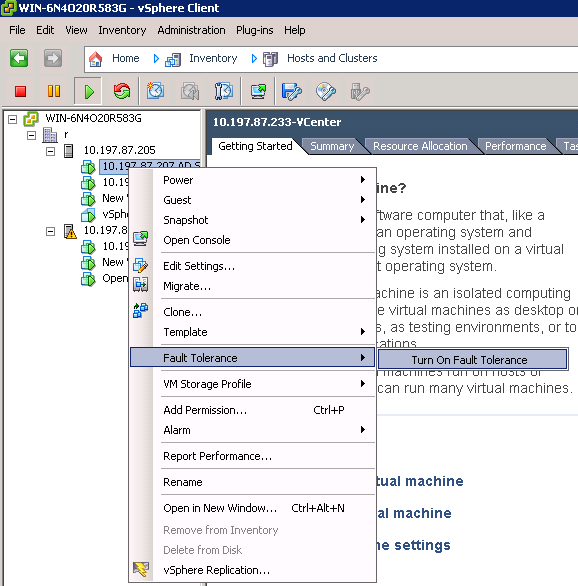Open the Inventory menu
578x586 pixels.
click(122, 30)
